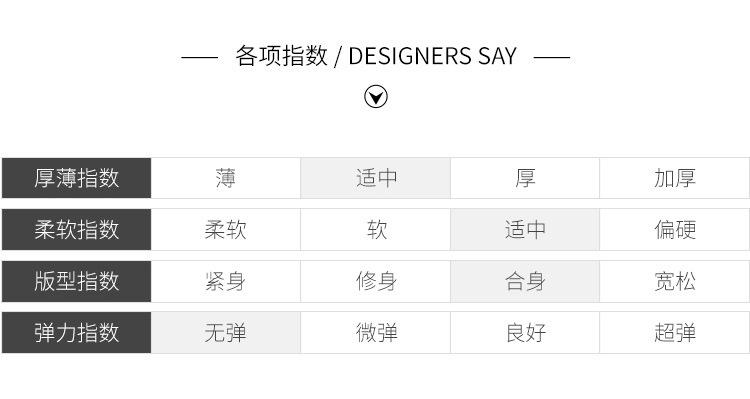Viewport: 750px width, 399px height.
Task: Select the 弹力指数 row label
Action: tap(77, 332)
